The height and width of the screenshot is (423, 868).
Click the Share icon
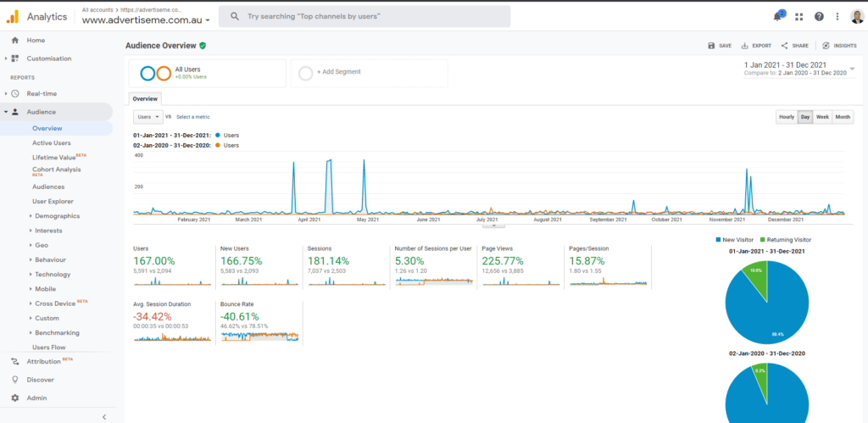[784, 46]
